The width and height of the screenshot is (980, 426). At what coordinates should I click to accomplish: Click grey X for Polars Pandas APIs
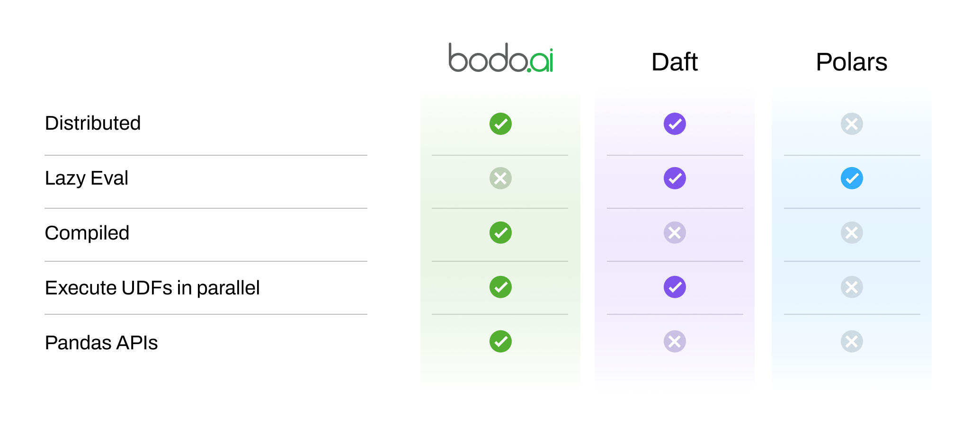(852, 342)
